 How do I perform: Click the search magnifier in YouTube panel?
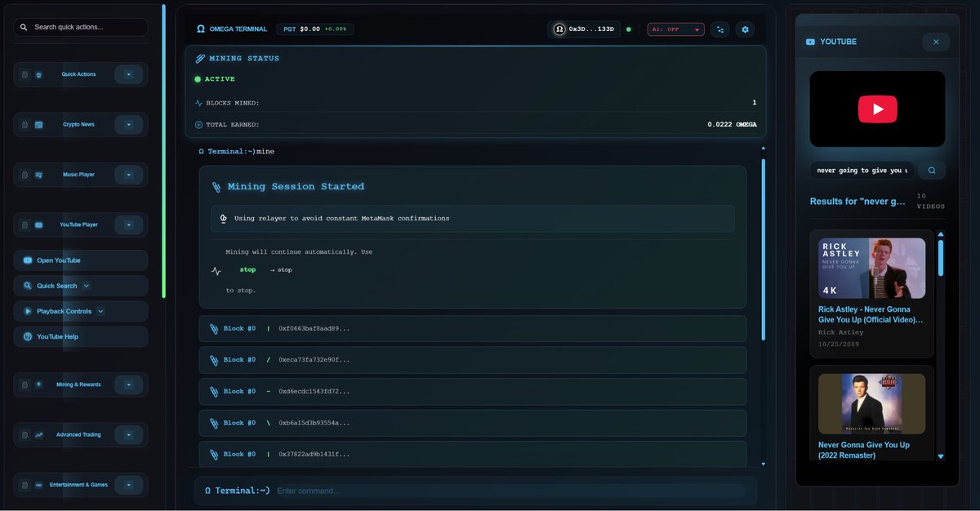click(932, 171)
